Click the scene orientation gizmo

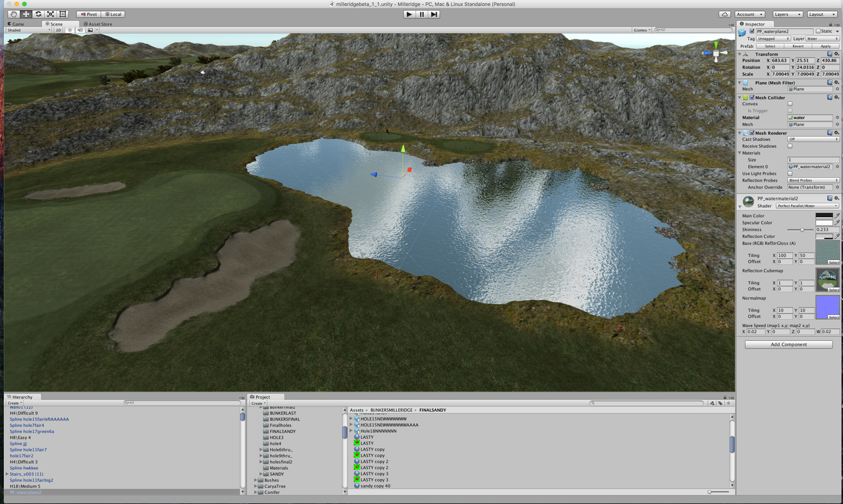click(x=716, y=53)
